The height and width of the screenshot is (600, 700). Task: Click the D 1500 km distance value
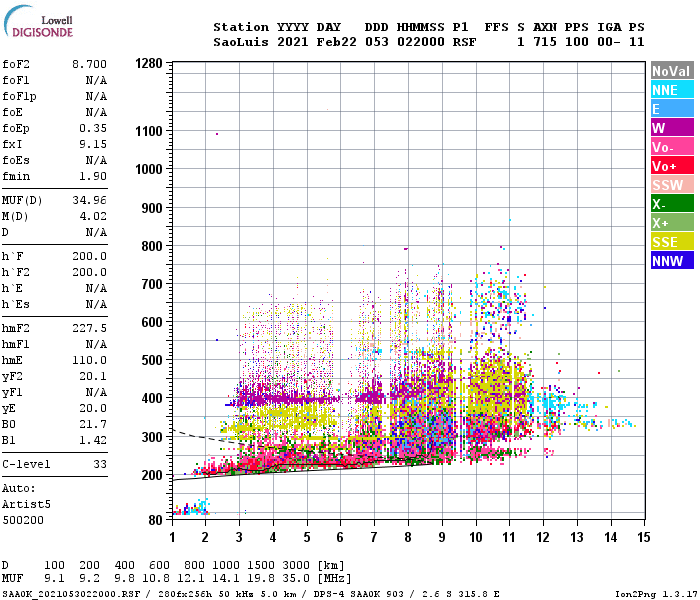[x=261, y=565]
